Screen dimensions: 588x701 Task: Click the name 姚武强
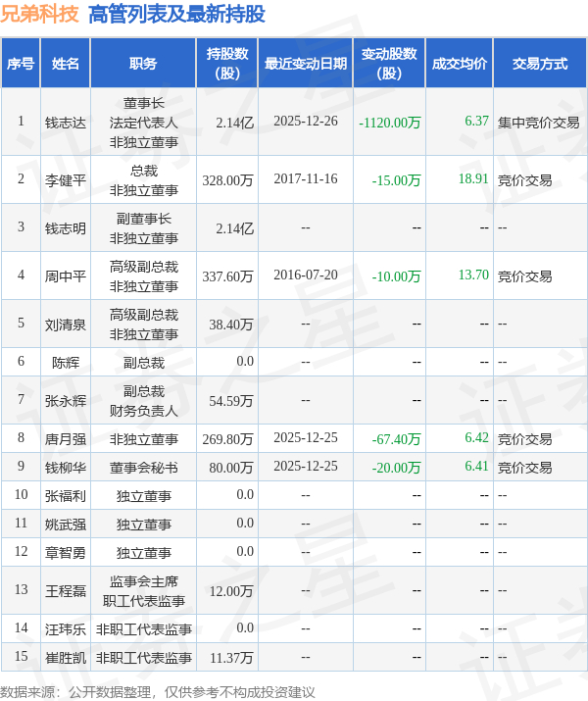click(66, 524)
